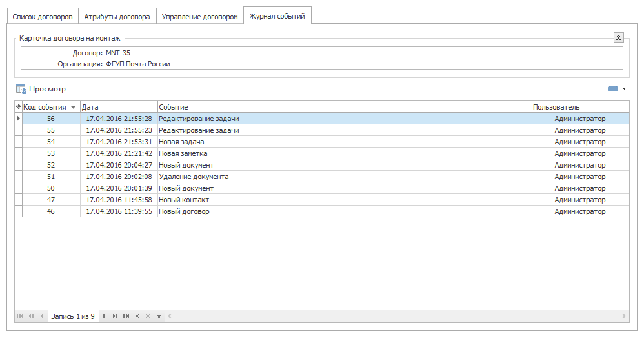This screenshot has height=337, width=644.
Task: Click the greyed asterisk navigator button
Action: click(147, 316)
